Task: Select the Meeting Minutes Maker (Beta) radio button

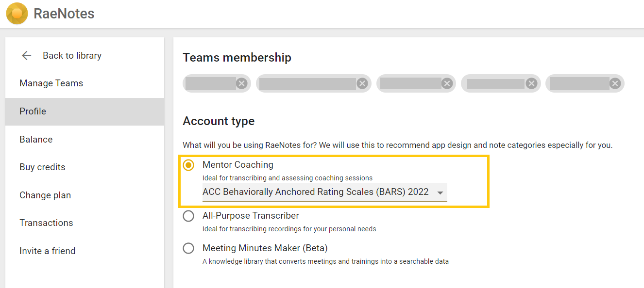Action: coord(188,249)
